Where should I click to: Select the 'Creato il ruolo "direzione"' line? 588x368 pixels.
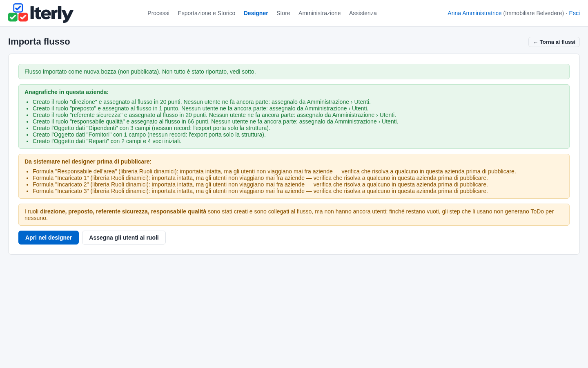(202, 102)
